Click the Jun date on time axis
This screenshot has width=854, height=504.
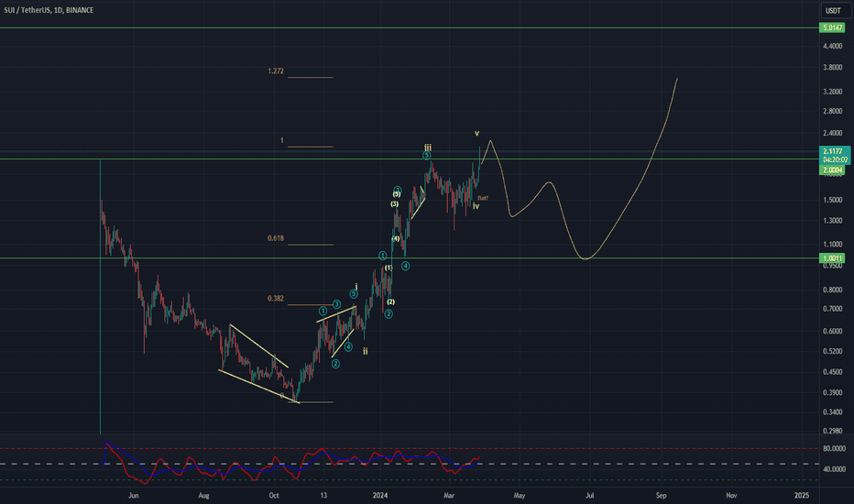134,495
